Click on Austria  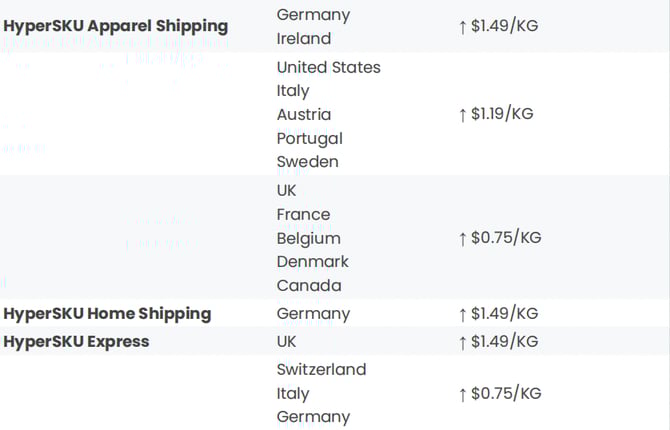coord(304,115)
